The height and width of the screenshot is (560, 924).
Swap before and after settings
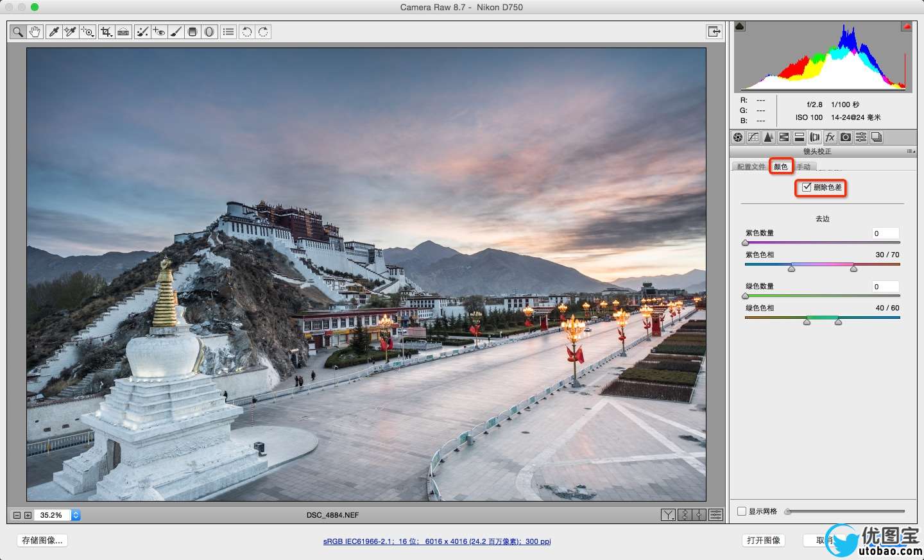(685, 515)
